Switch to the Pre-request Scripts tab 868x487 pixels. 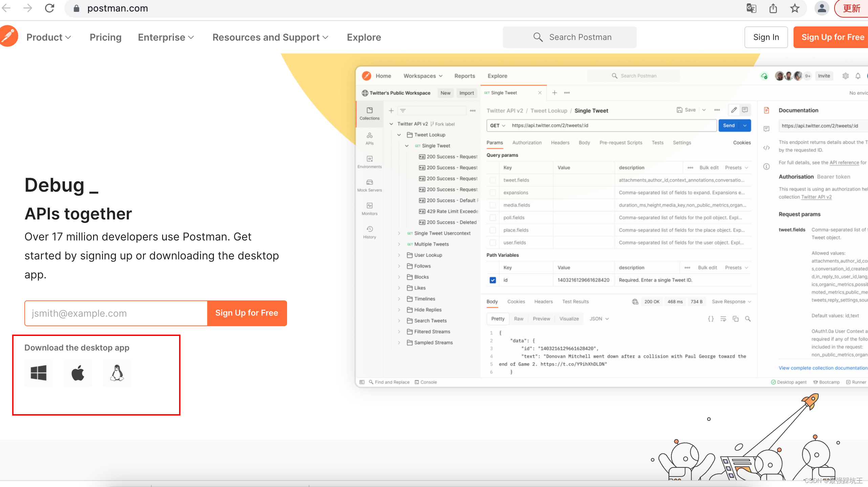point(621,143)
